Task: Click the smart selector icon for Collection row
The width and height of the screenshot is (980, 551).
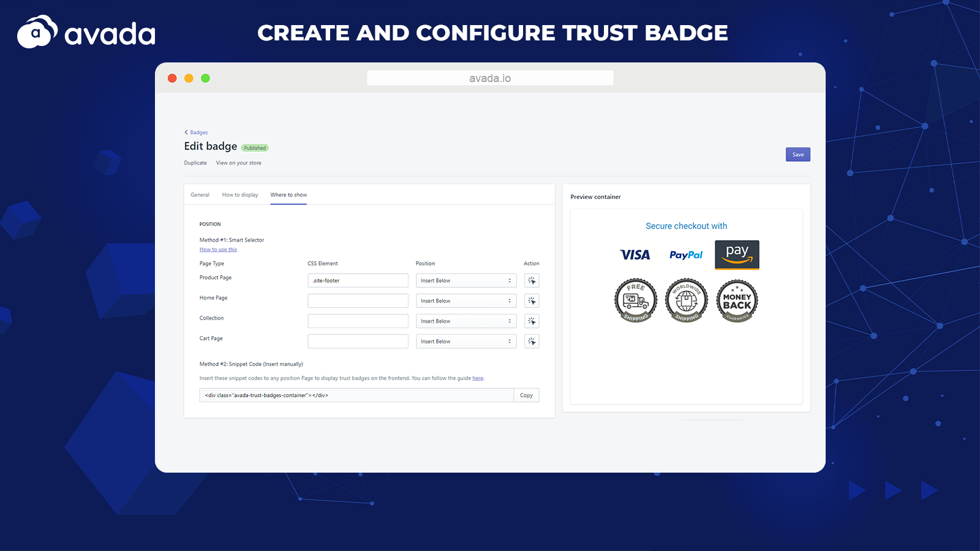Action: tap(532, 321)
